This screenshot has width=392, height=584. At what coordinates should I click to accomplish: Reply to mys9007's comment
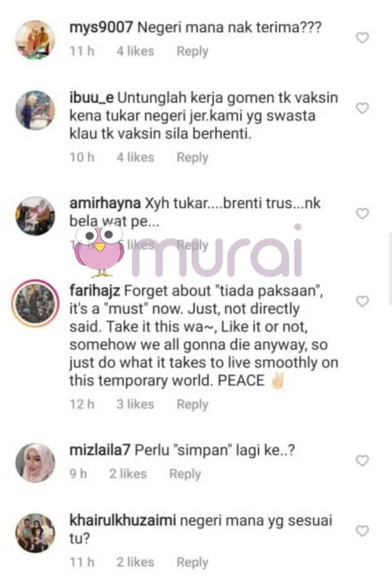click(192, 51)
